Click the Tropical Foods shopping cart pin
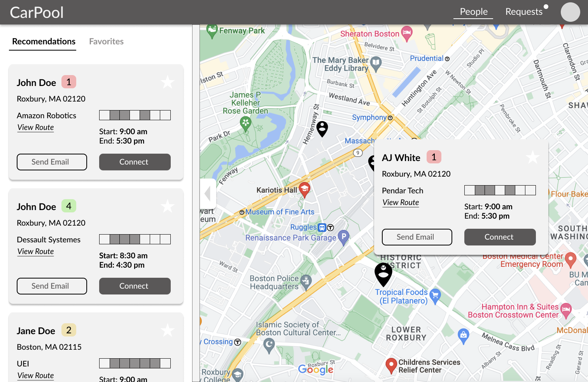Image resolution: width=588 pixels, height=382 pixels. [x=435, y=296]
